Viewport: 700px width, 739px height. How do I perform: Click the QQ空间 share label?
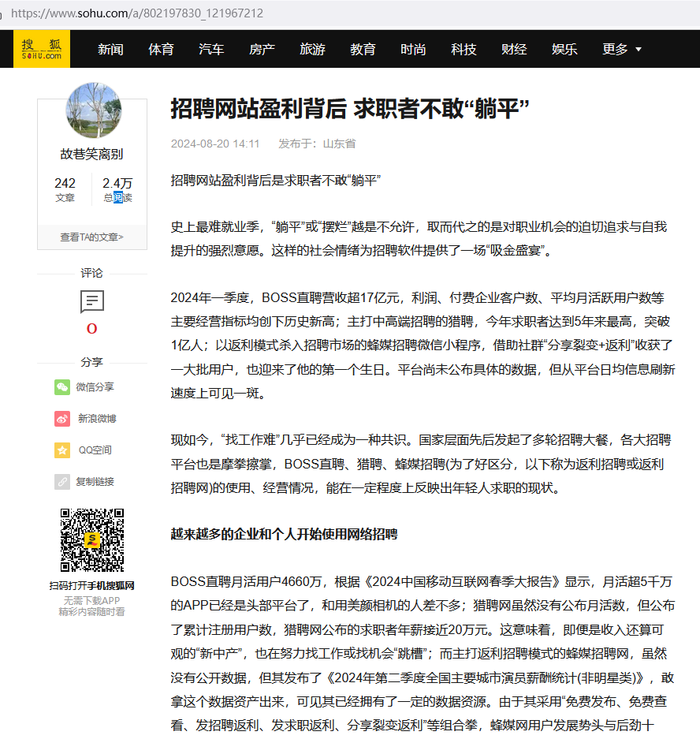95,450
